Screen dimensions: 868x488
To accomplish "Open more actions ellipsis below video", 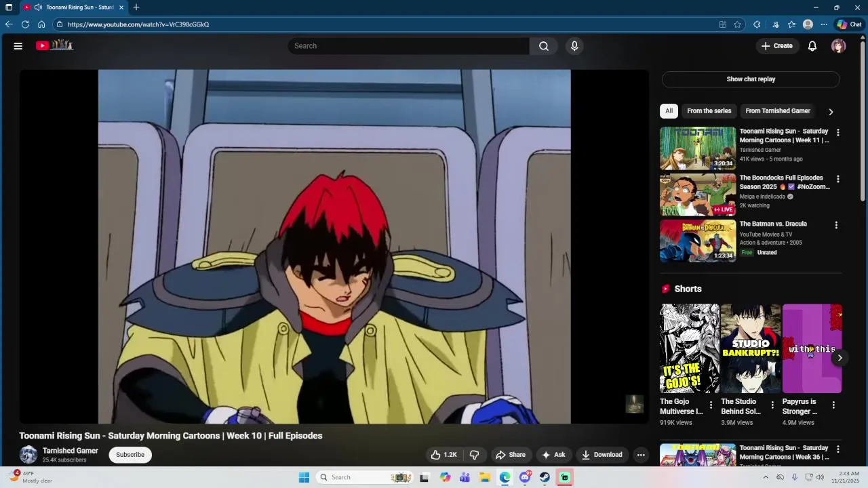I will 641,455.
